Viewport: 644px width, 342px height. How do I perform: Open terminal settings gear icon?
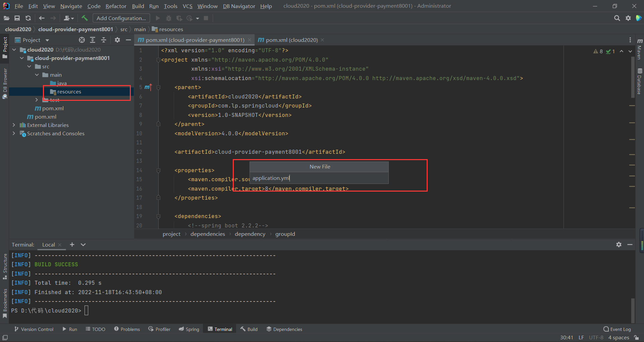(x=619, y=245)
